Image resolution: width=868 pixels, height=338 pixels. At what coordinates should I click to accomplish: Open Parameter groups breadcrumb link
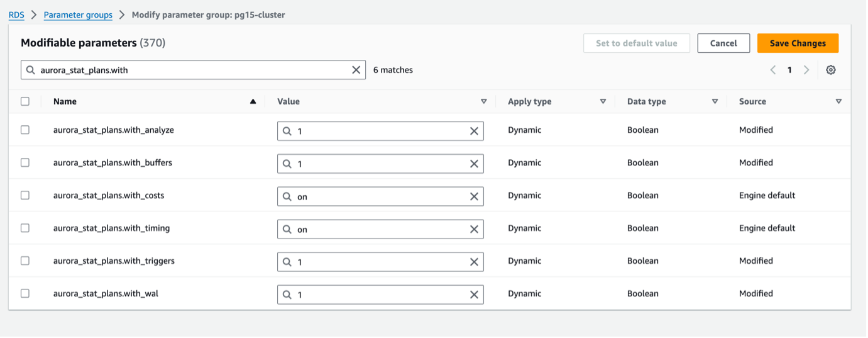tap(78, 14)
